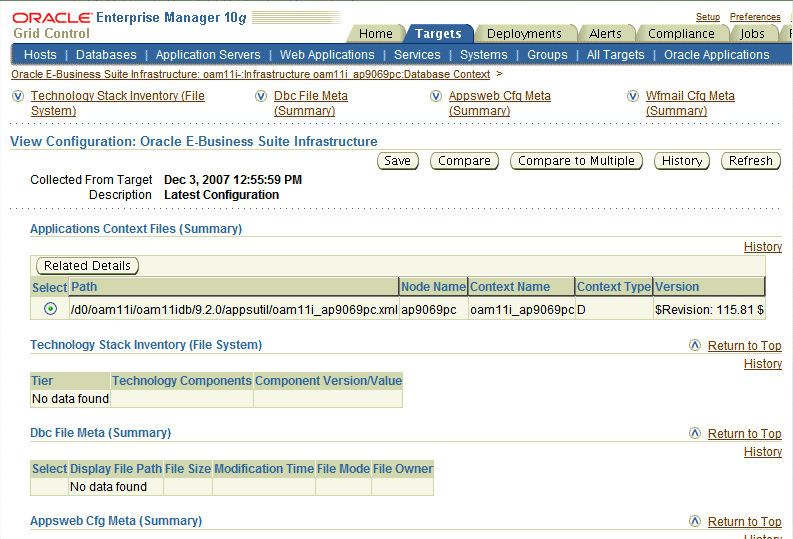Click down-arrow icon beside Wfmail Cfg Meta link
The width and height of the screenshot is (793, 539).
coord(633,96)
